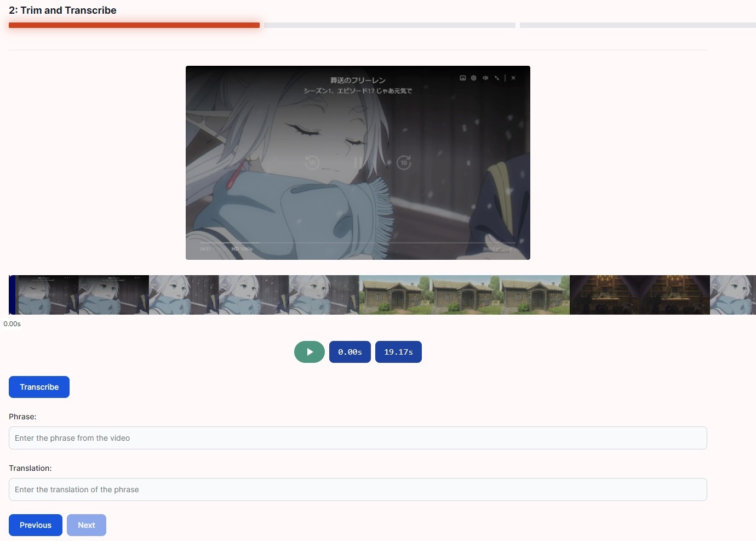
Task: Click the fullscreen arrows icon in the video
Action: [497, 78]
